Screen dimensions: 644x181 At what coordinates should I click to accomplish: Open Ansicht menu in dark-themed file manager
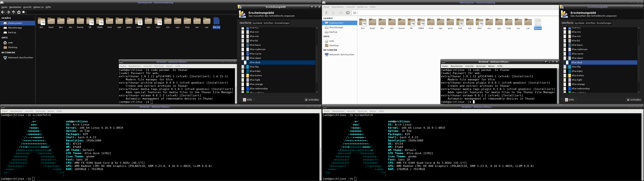[27, 7]
